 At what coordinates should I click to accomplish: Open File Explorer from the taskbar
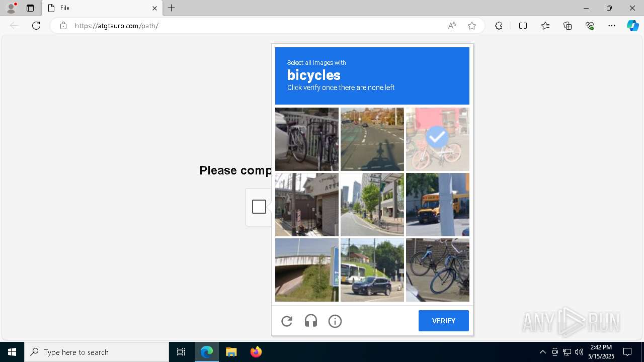(231, 352)
